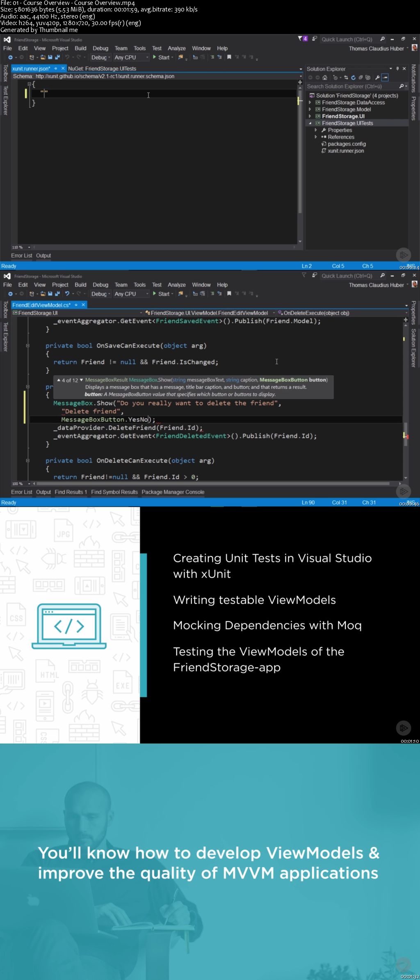Image resolution: width=420 pixels, height=980 pixels.
Task: Click Save All icon in xunit frame toolbar
Action: (x=57, y=57)
